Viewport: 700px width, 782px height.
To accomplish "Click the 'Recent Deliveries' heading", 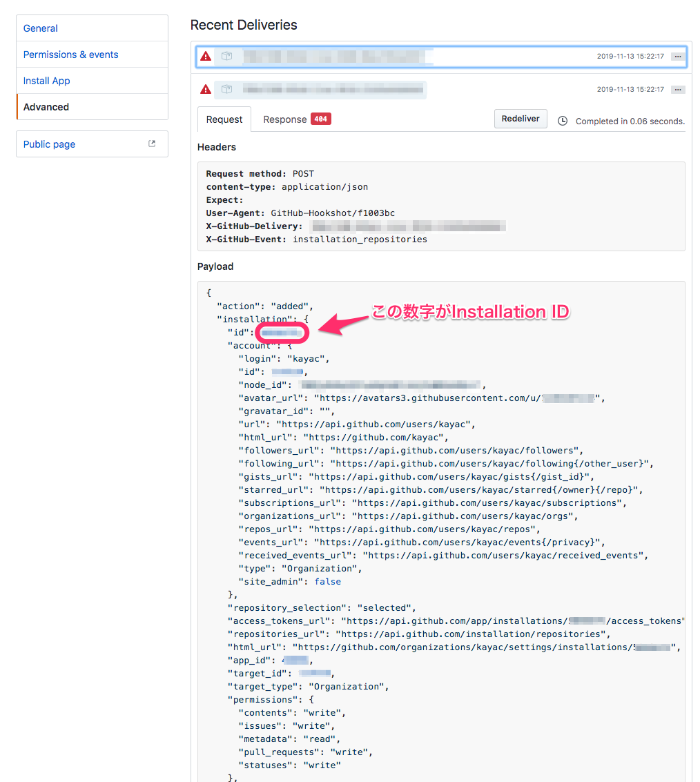I will [x=244, y=25].
